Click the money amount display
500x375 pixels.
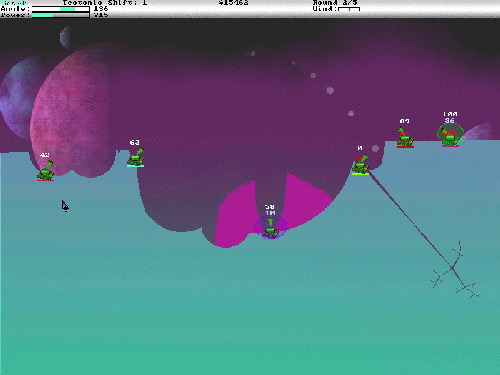(x=233, y=3)
